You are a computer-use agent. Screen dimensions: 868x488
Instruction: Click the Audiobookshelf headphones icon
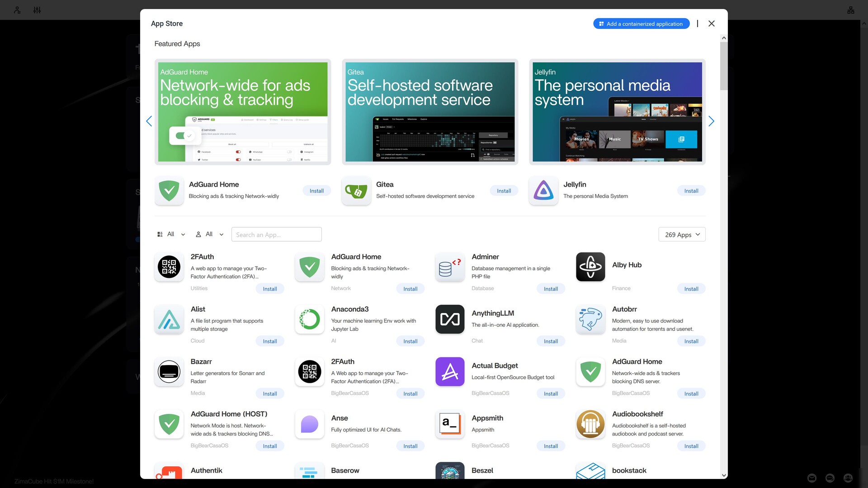[x=590, y=424]
